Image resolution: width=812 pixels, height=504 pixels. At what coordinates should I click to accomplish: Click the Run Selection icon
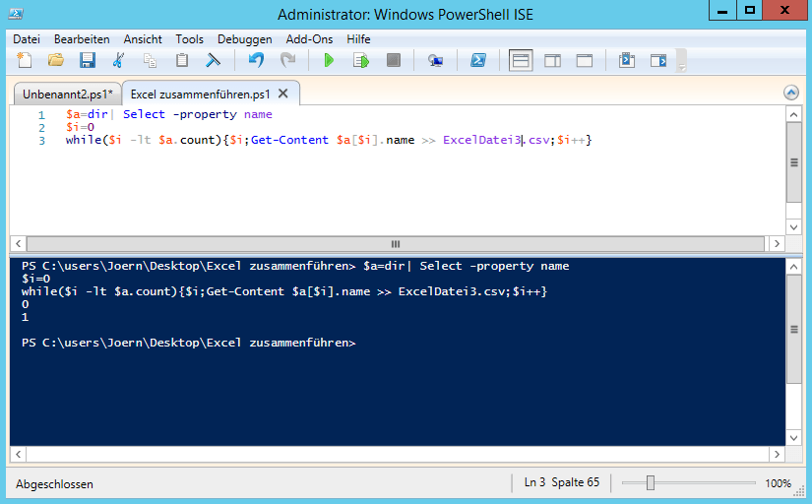pos(361,61)
